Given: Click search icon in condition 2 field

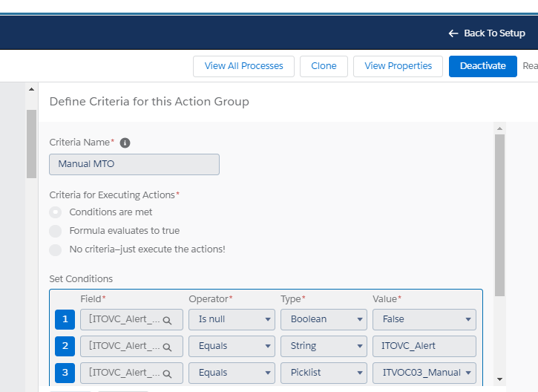Looking at the screenshot, I should point(168,347).
